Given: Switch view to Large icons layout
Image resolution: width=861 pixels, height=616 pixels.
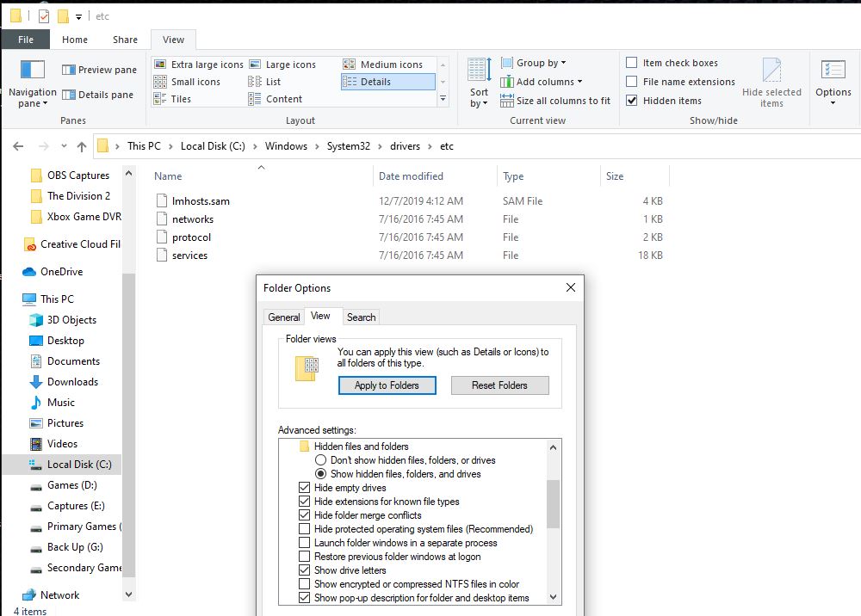Looking at the screenshot, I should pos(293,64).
